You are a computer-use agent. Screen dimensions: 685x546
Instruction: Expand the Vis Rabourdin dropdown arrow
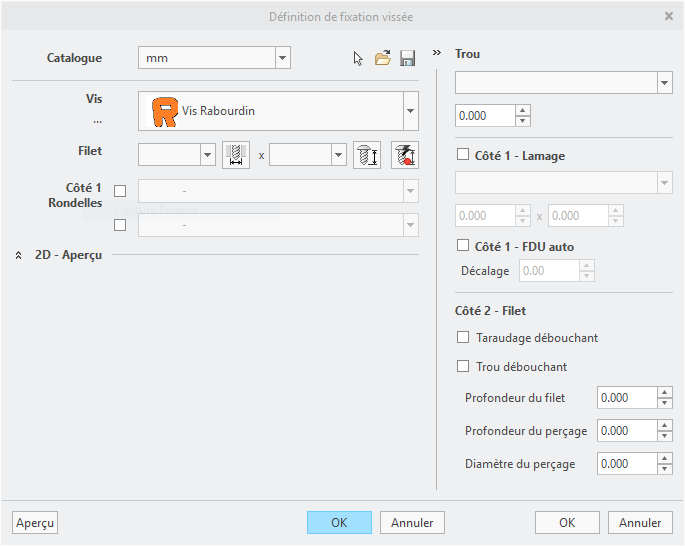410,111
